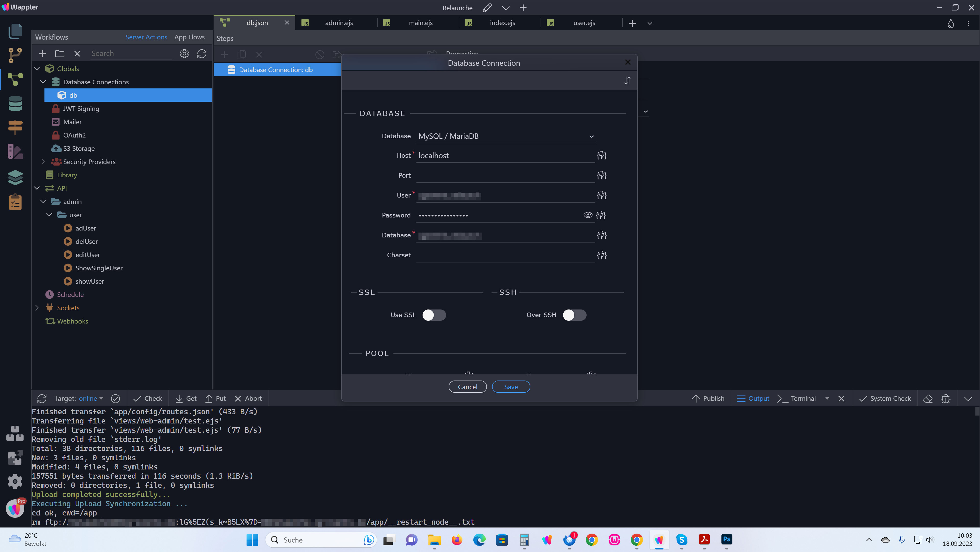Click the Port input field
This screenshot has height=552, width=980.
(505, 175)
